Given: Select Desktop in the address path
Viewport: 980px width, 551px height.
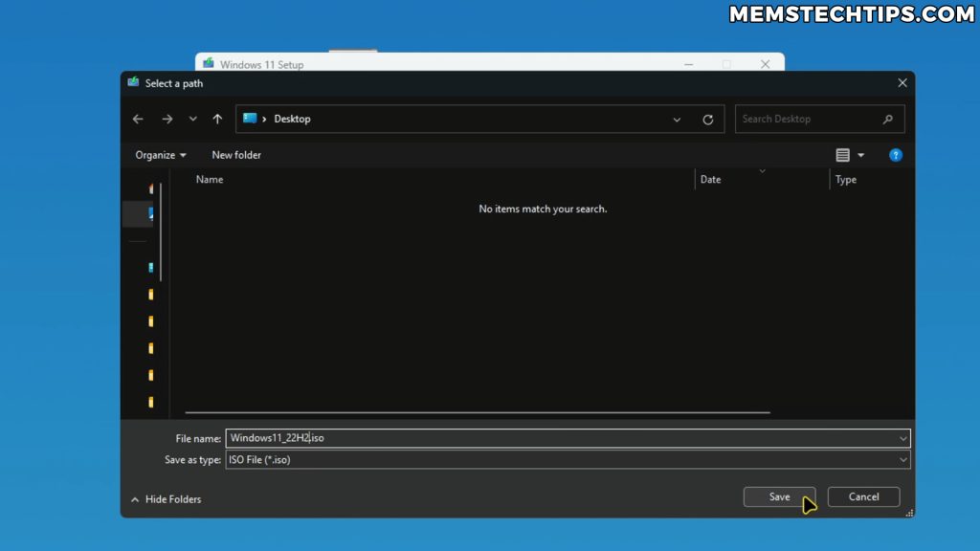Looking at the screenshot, I should tap(292, 119).
